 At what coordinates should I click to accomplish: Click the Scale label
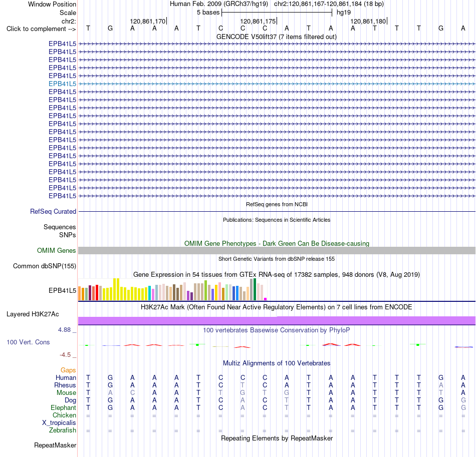click(68, 13)
